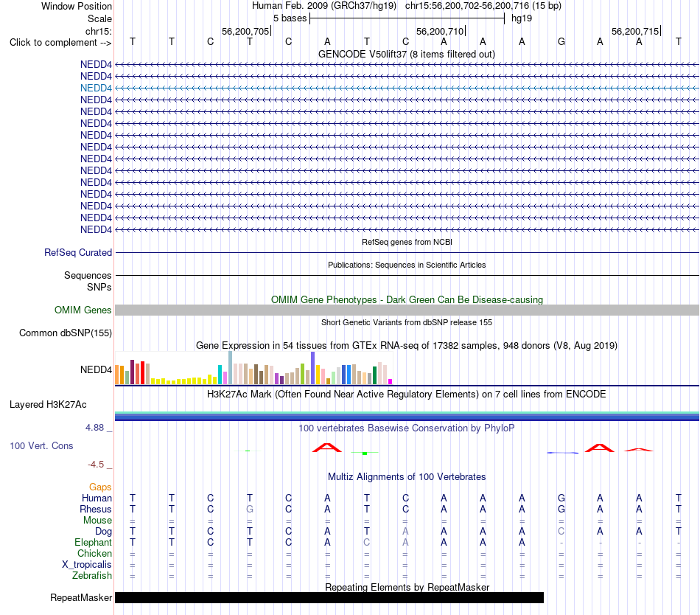The width and height of the screenshot is (700, 615).
Task: Click the green PhyloP mark under the T base
Action: tap(365, 454)
